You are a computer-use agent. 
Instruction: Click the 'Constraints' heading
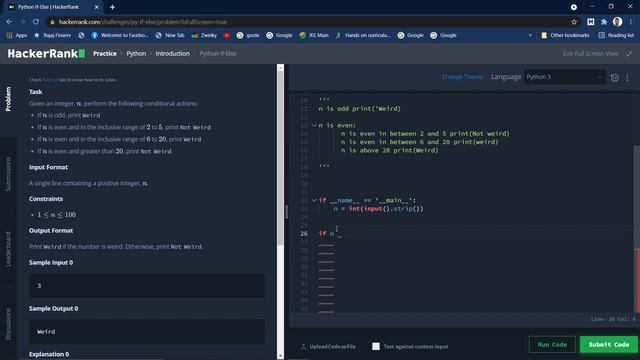pyautogui.click(x=46, y=199)
